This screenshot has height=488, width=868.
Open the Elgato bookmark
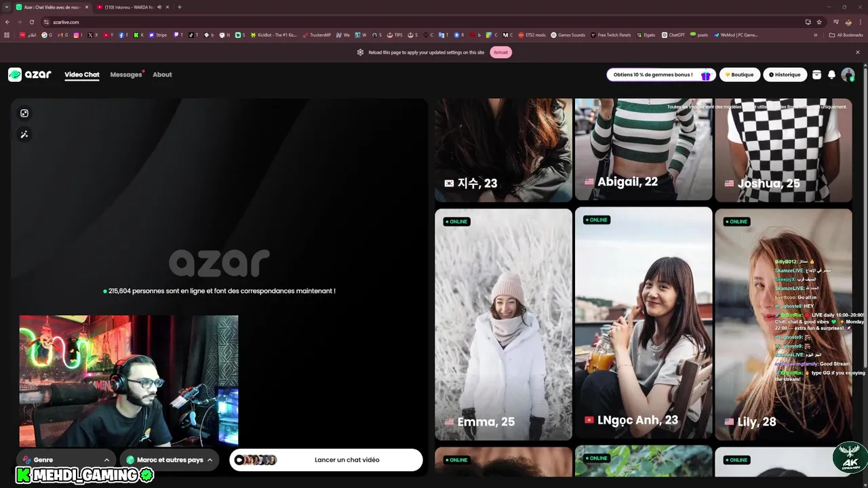click(646, 35)
